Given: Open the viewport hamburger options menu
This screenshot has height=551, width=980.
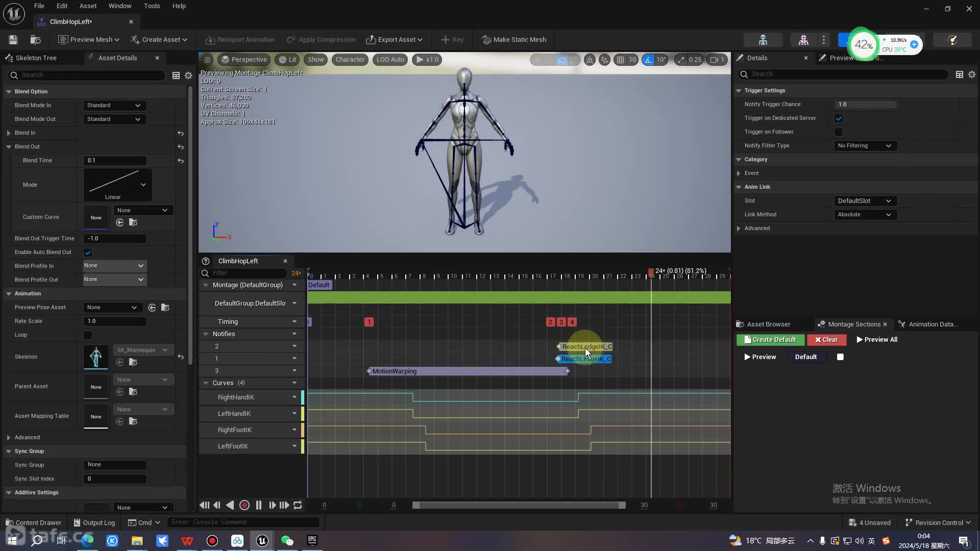Looking at the screenshot, I should click(207, 60).
